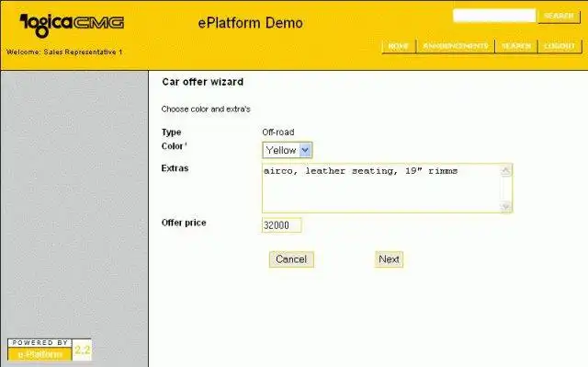Click the 'Type' label
Image resolution: width=588 pixels, height=367 pixels.
point(172,132)
